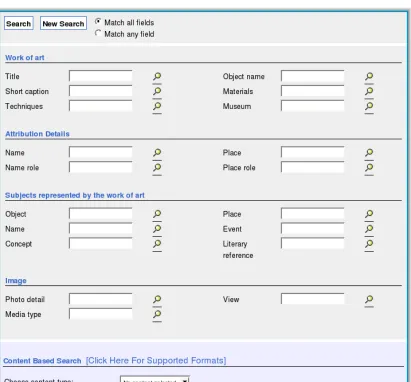Focus the Subjects Object input field
This screenshot has height=382, width=411.
[x=101, y=214]
